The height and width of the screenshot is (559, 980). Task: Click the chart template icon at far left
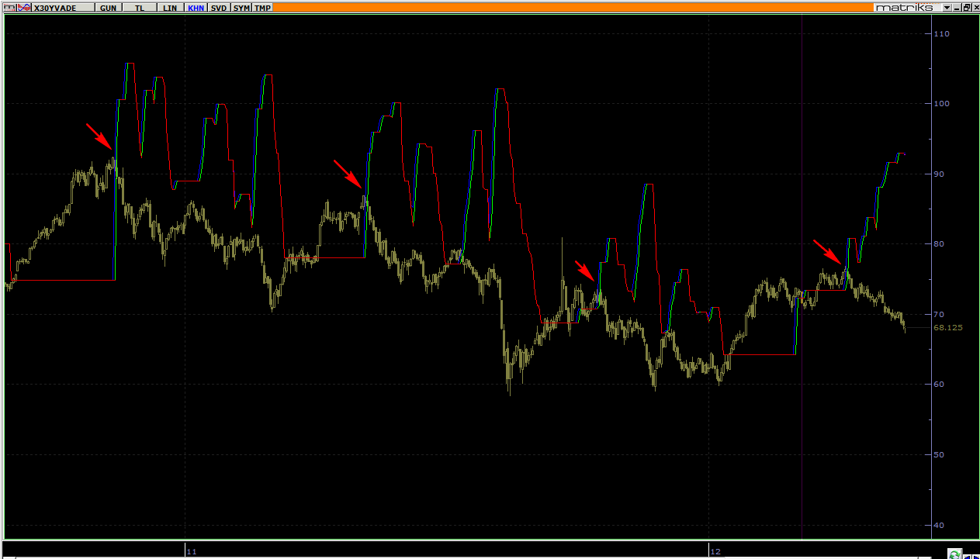point(9,8)
